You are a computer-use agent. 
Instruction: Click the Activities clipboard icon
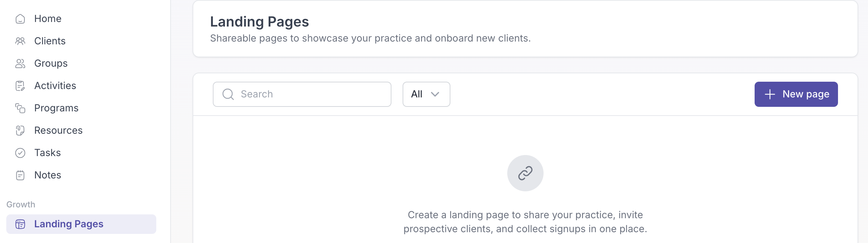click(20, 86)
